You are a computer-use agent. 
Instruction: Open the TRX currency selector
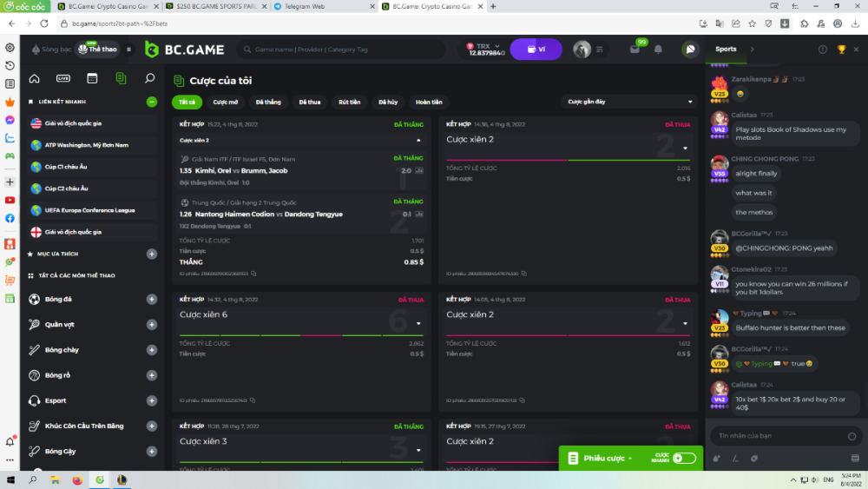pyautogui.click(x=480, y=50)
